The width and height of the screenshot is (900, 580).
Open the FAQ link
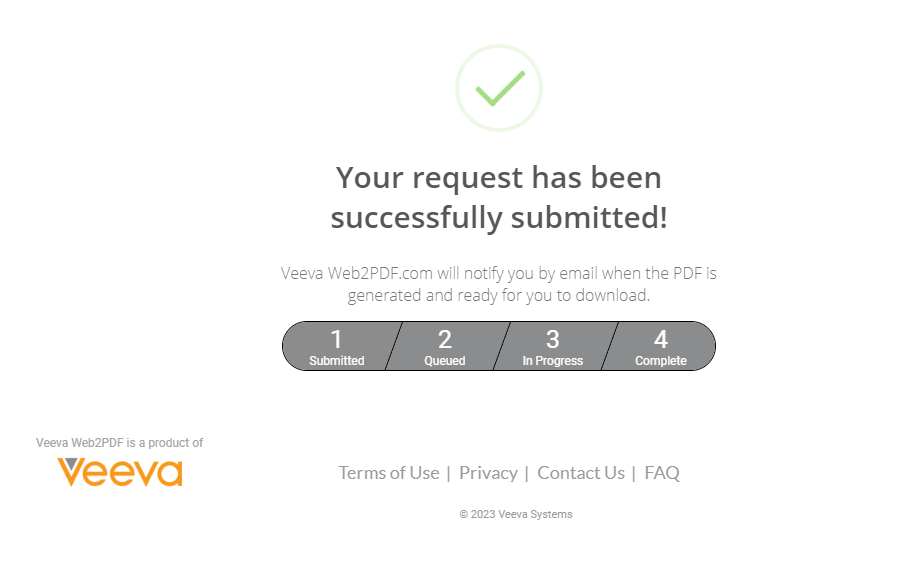click(662, 473)
